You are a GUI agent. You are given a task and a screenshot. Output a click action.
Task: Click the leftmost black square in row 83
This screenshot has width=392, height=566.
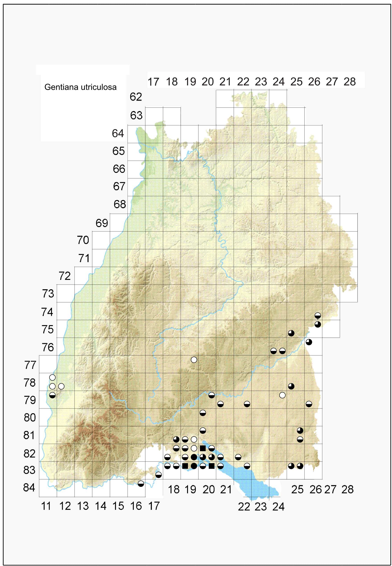coord(185,466)
